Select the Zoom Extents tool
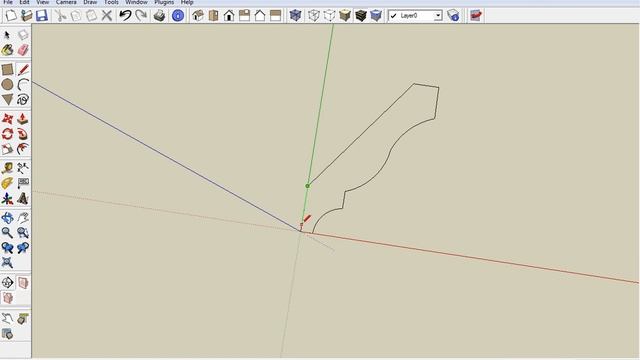This screenshot has width=640, height=360. pyautogui.click(x=7, y=262)
